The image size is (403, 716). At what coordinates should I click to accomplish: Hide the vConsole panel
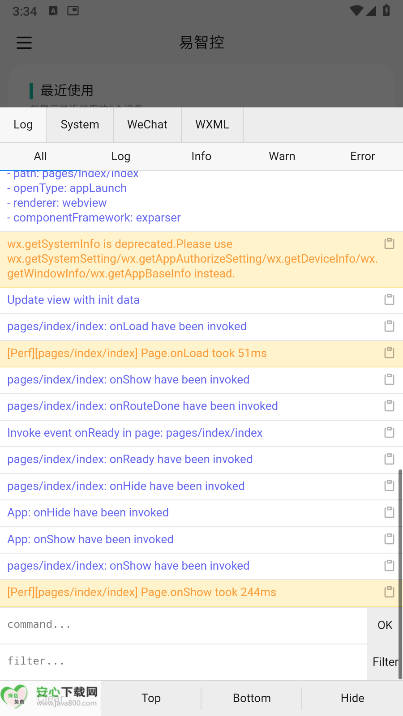(x=352, y=698)
